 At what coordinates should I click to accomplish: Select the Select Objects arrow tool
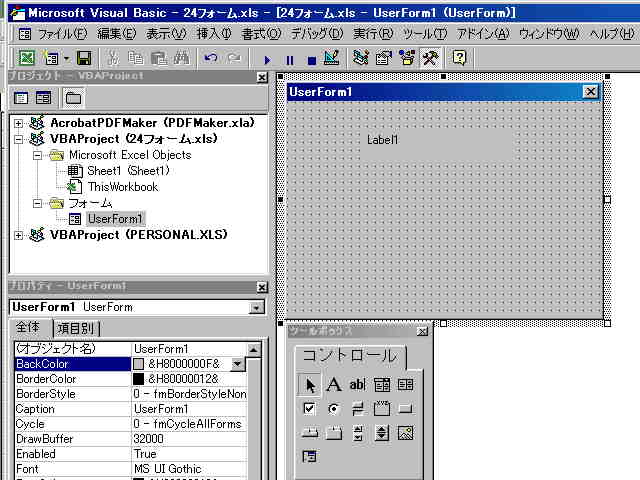(x=309, y=384)
